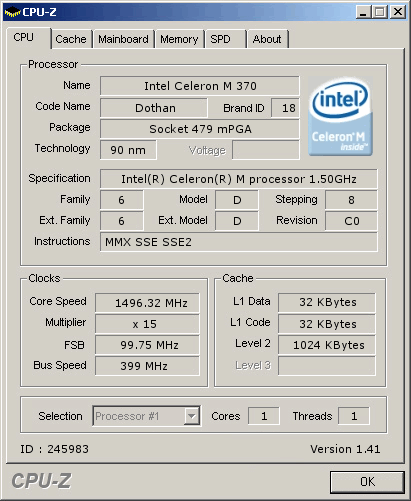Close the CPU-Z window
This screenshot has width=411, height=501.
coord(398,12)
